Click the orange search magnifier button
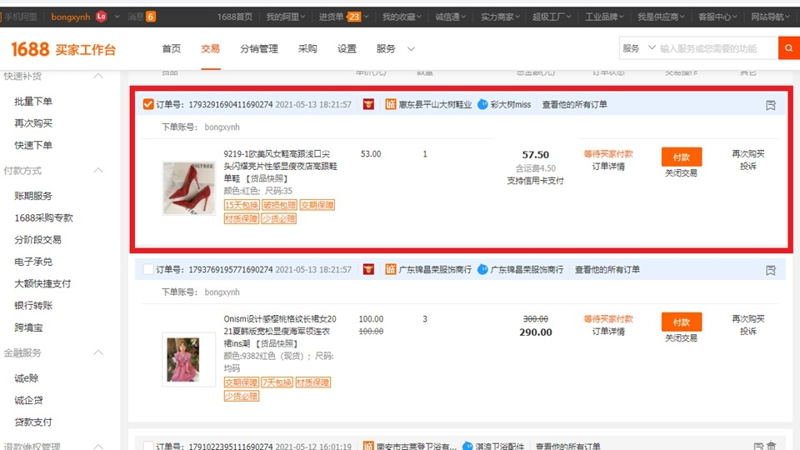Screen dimensions: 800x450 click(787, 48)
